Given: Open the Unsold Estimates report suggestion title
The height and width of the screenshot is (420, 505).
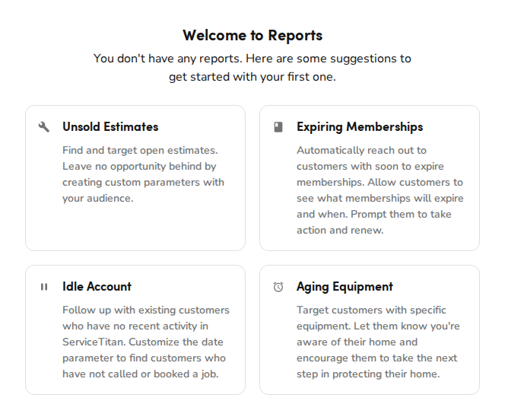Looking at the screenshot, I should pos(110,127).
